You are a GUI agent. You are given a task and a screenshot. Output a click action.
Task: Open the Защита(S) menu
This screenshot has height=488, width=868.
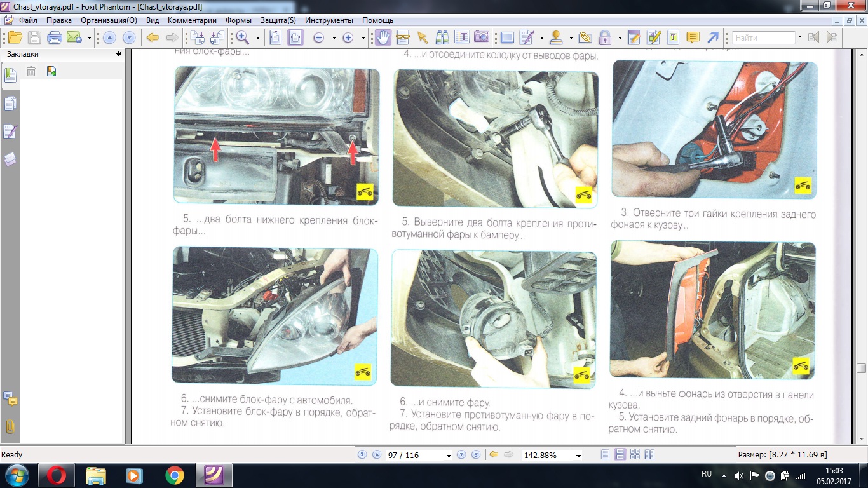(x=278, y=20)
